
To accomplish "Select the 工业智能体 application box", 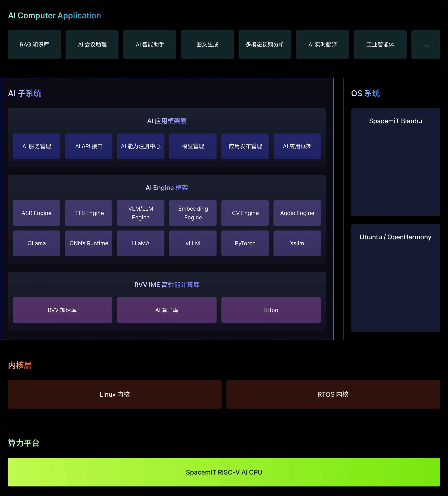I will 380,45.
